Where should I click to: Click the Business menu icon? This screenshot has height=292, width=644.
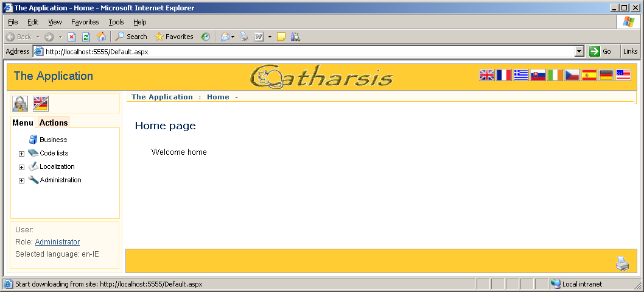click(x=33, y=140)
